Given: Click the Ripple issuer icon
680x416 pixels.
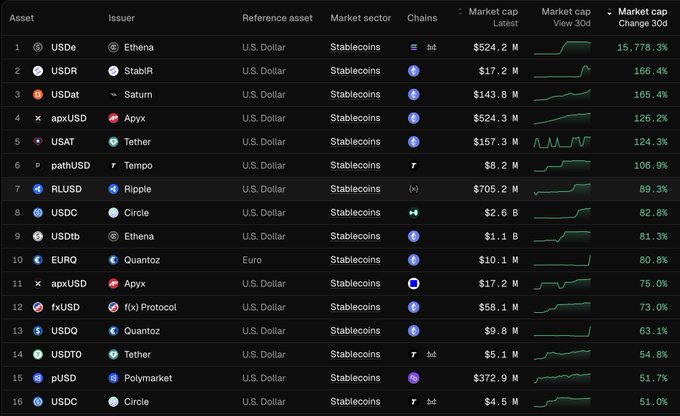Looking at the screenshot, I should pyautogui.click(x=113, y=189).
